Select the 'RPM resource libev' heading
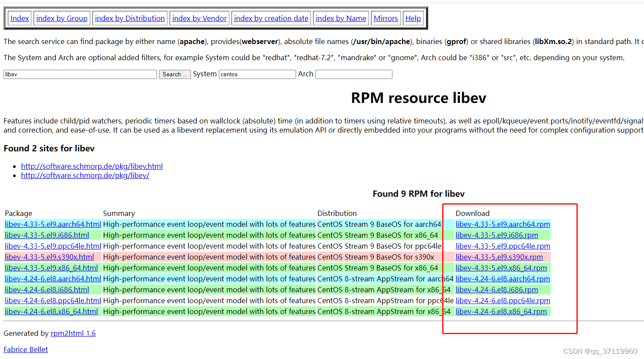 [x=419, y=98]
